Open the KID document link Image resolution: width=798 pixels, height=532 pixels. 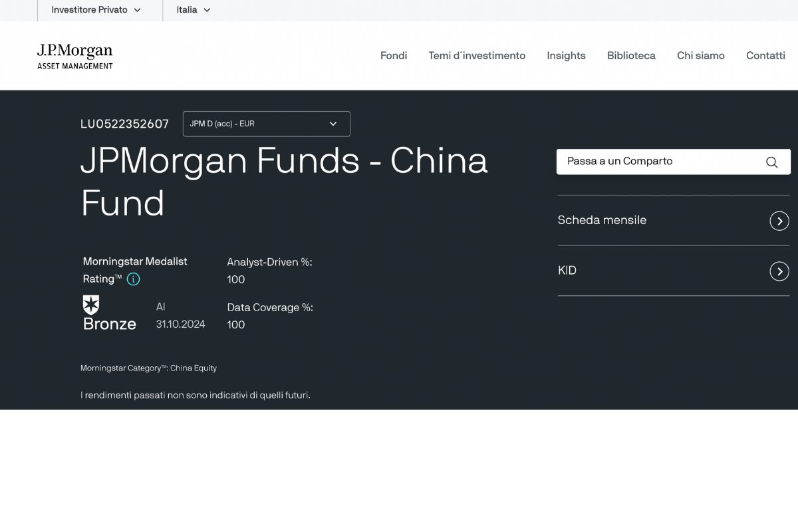point(567,271)
